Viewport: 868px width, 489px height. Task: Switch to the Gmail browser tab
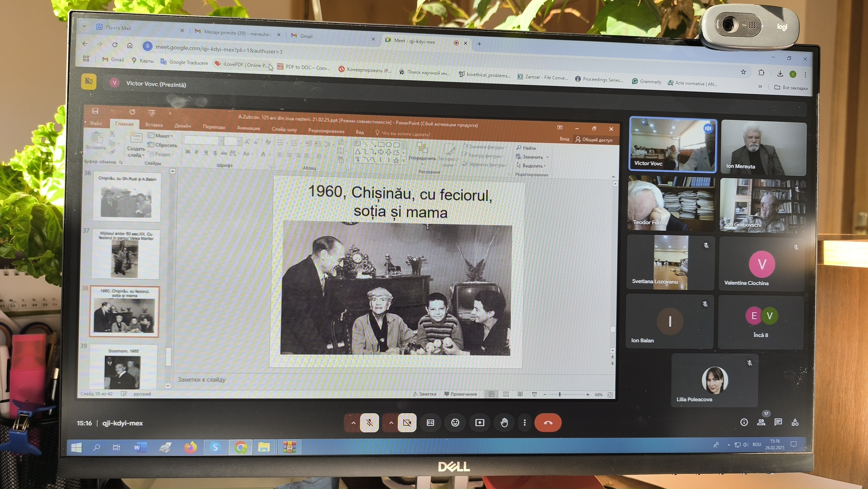point(306,36)
